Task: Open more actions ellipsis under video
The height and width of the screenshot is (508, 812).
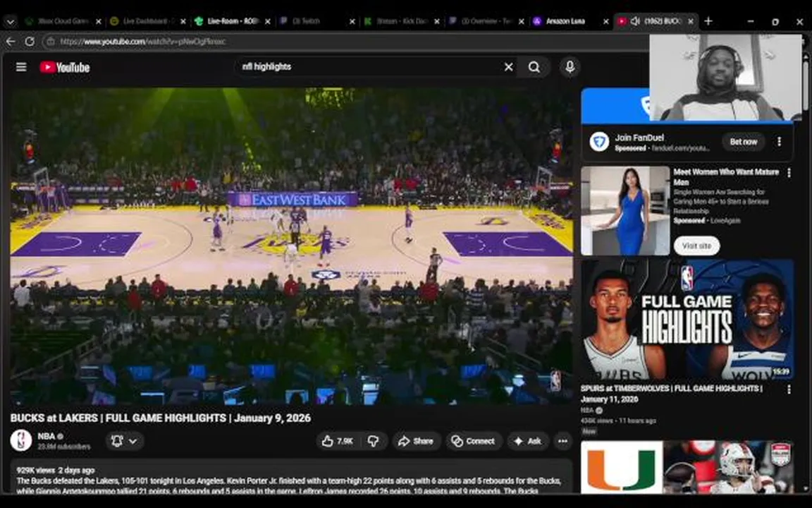Action: [x=563, y=441]
